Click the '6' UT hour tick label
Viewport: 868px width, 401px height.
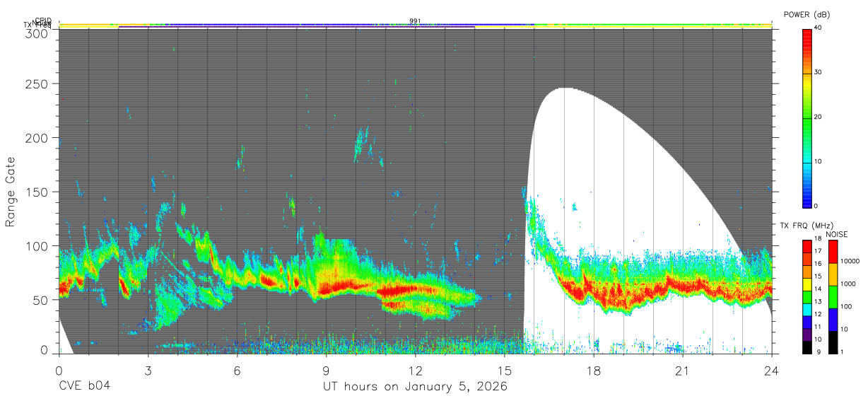(x=237, y=371)
